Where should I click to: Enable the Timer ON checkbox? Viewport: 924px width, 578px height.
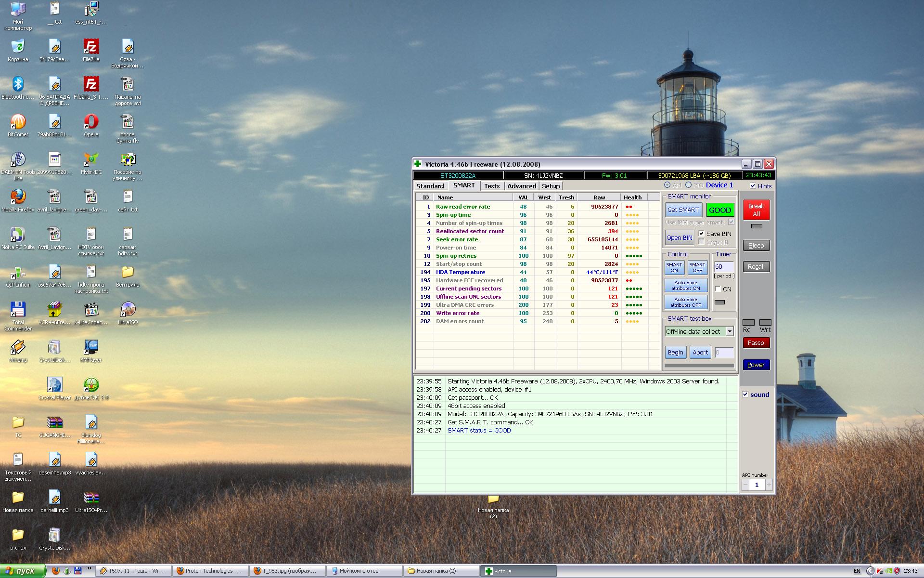[x=718, y=289]
